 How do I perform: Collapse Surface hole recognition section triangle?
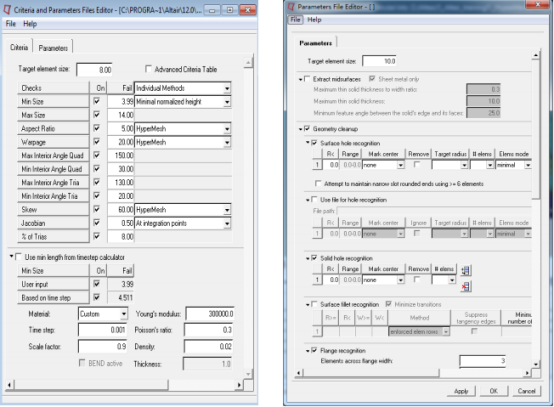click(307, 143)
